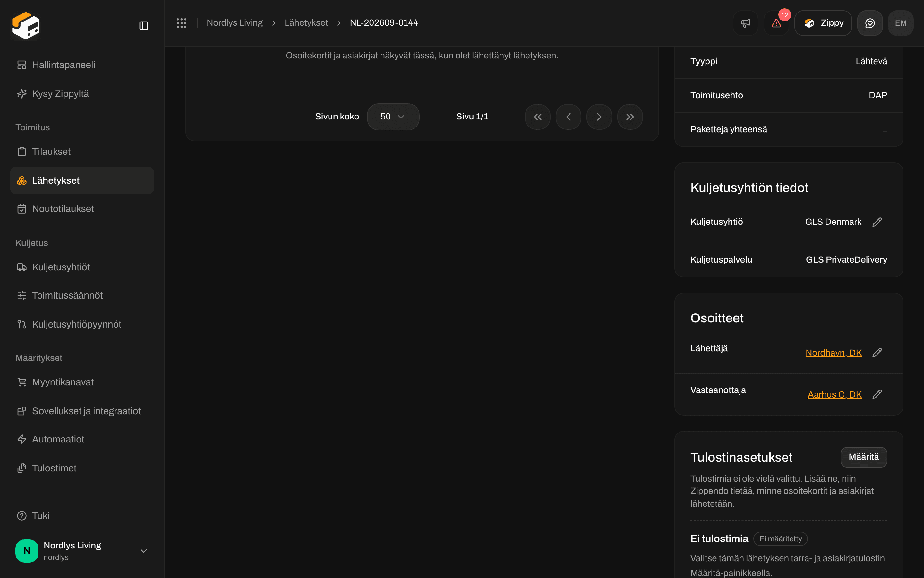Open Myyntikanavat in the sidebar
The image size is (924, 578).
pos(82,382)
